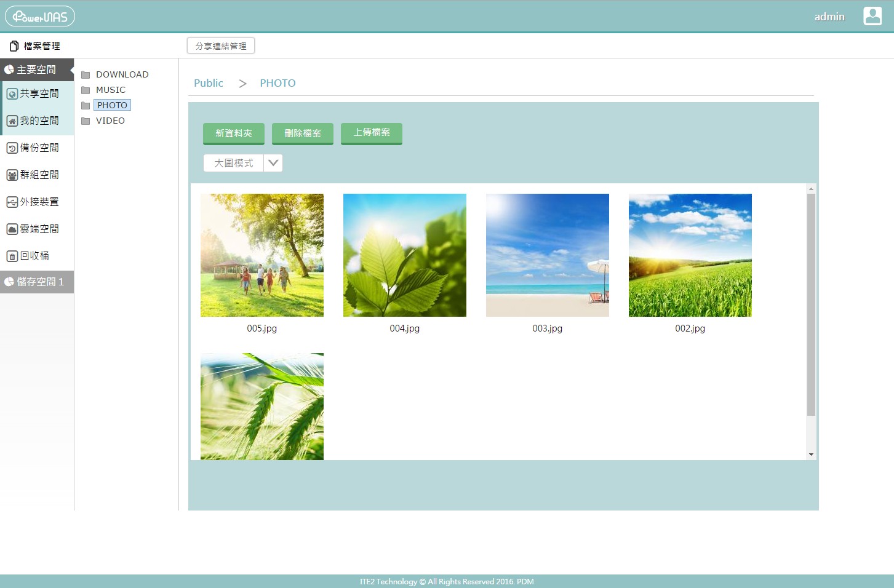Click the 新資料夾 new folder button
The width and height of the screenshot is (894, 588).
point(234,133)
